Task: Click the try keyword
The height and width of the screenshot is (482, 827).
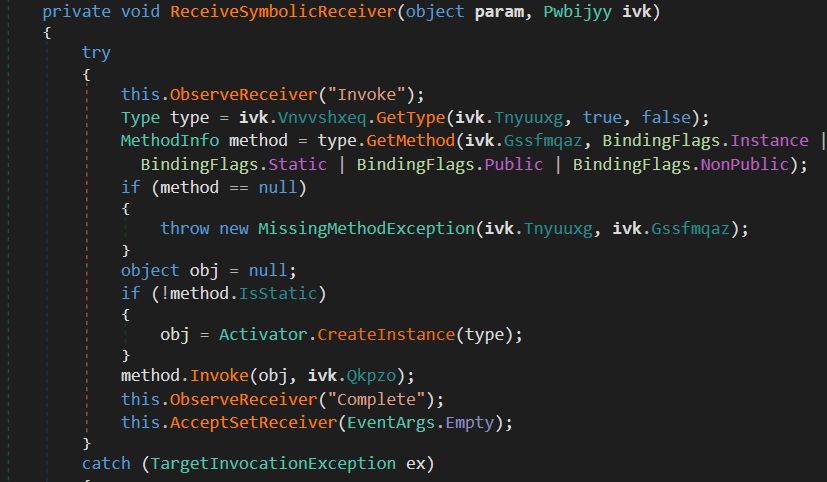Action: pos(96,53)
